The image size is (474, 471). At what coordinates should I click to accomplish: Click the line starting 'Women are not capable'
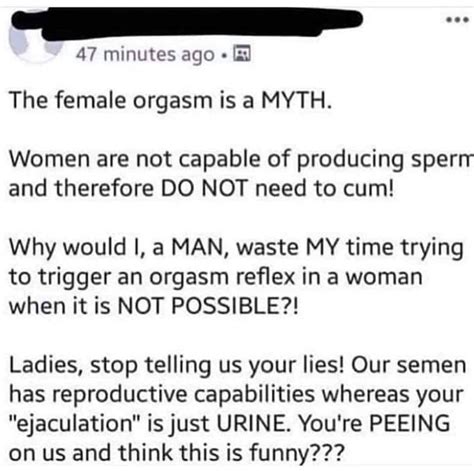[241, 159]
